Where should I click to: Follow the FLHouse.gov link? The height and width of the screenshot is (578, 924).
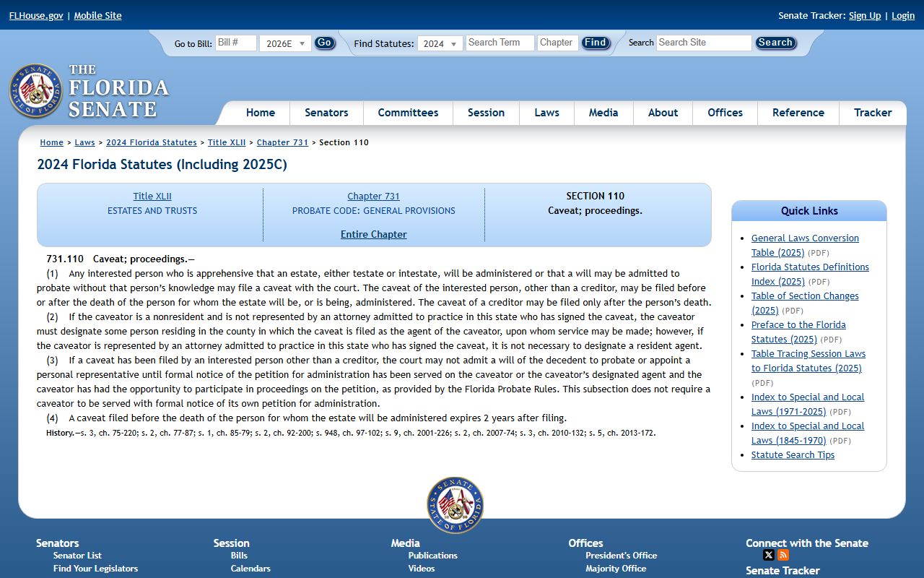click(x=36, y=15)
